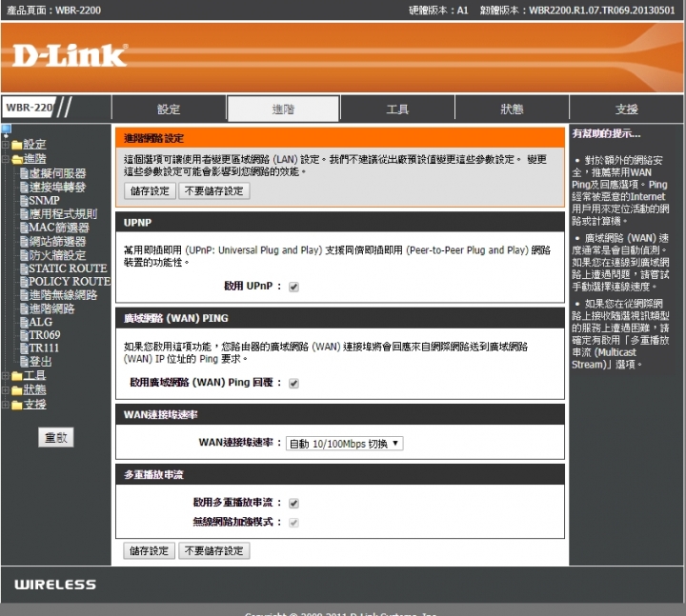
Task: Switch to the 工具 tab
Action: tap(397, 109)
